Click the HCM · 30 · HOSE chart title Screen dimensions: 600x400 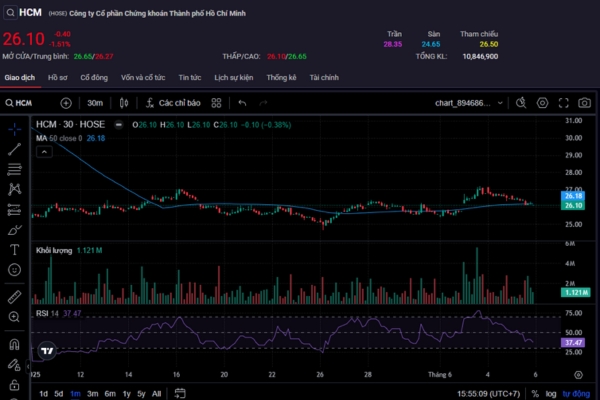point(70,124)
